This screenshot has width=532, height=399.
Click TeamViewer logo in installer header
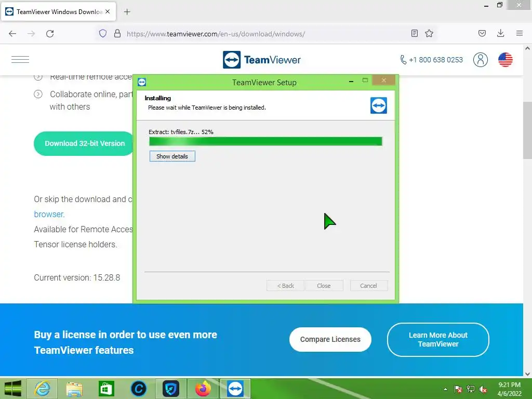(379, 105)
